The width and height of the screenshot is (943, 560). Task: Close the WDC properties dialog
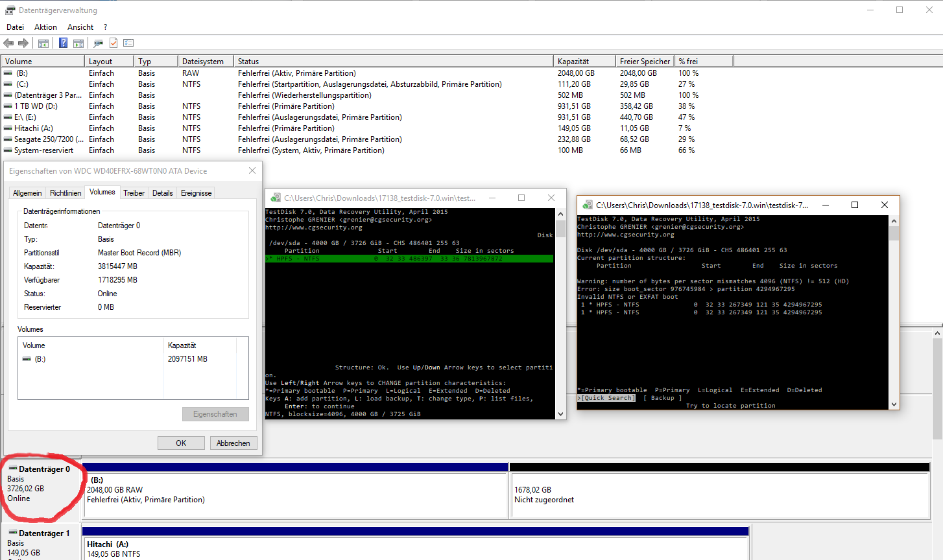click(252, 170)
